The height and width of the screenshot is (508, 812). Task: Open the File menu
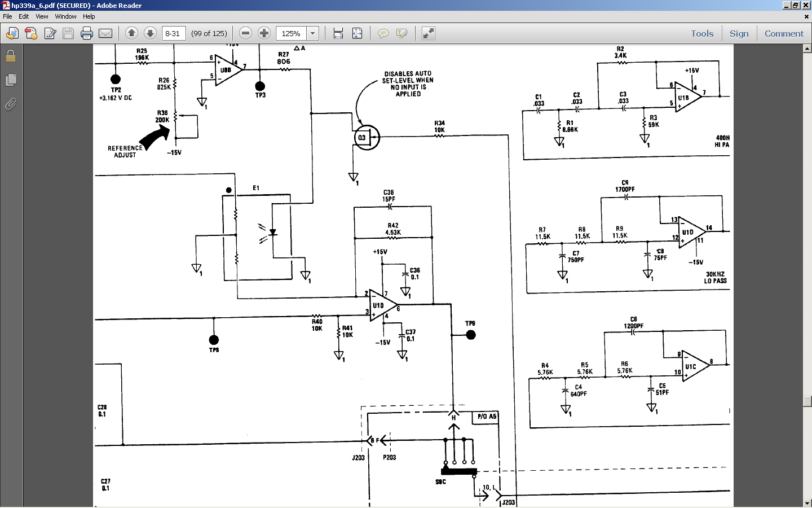pyautogui.click(x=7, y=16)
